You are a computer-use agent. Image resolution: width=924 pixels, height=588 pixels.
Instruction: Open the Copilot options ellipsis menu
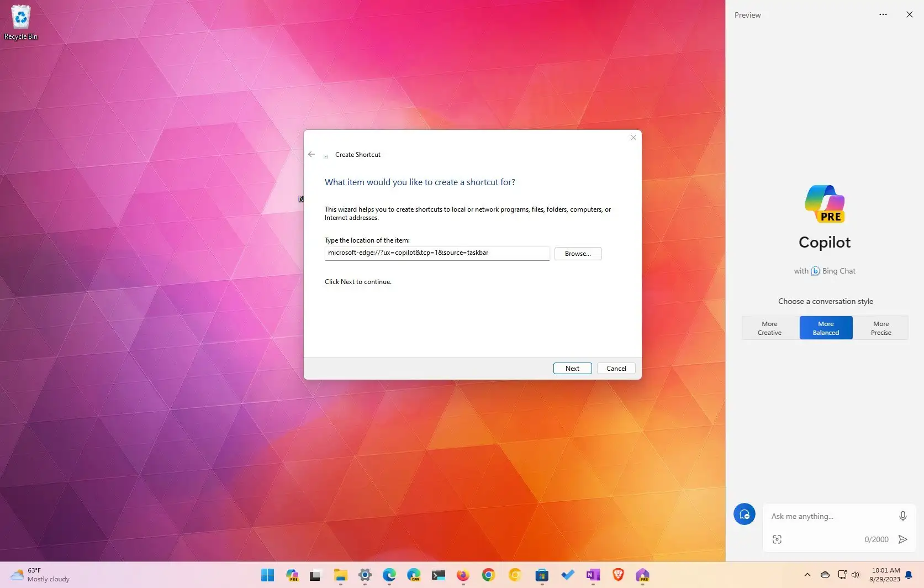click(x=883, y=14)
